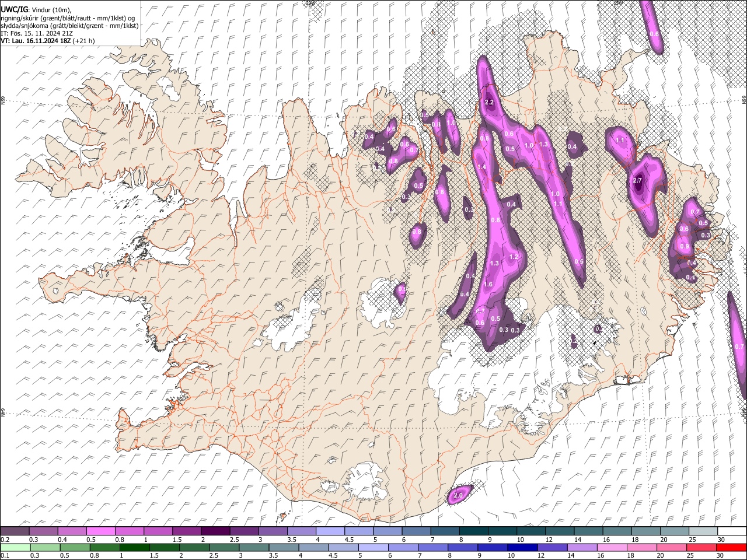The width and height of the screenshot is (747, 560).
Task: Click the 1.4 precipitation value on the map
Action: tap(481, 167)
